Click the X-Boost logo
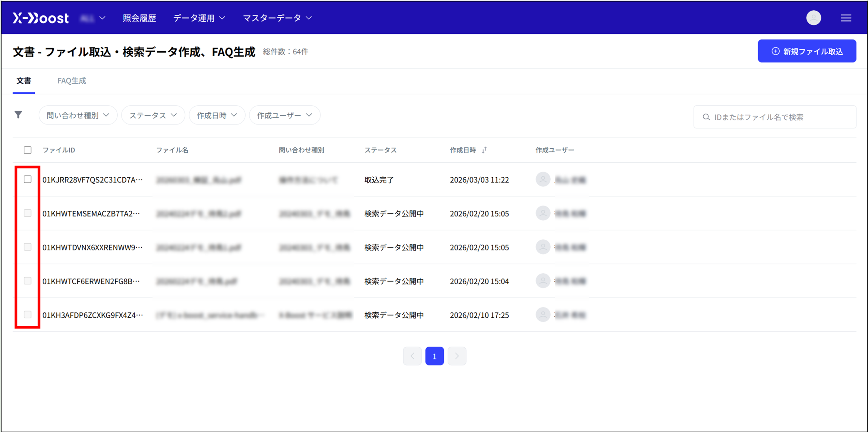 click(40, 18)
